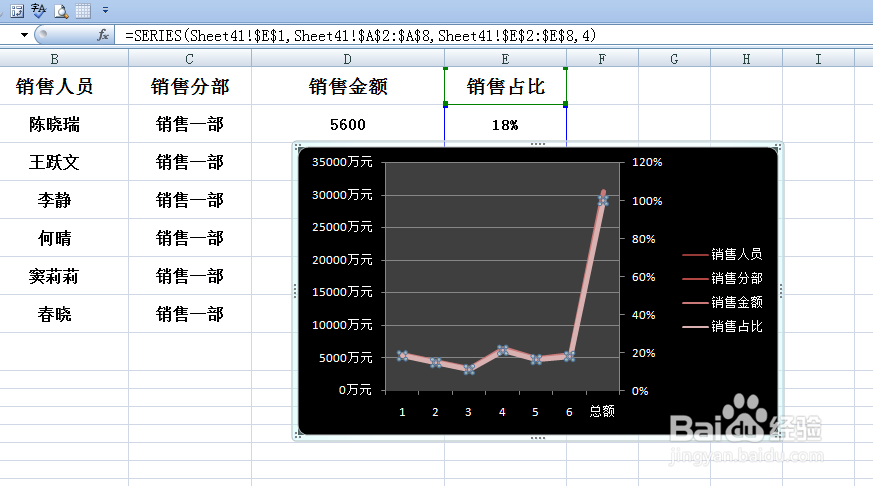This screenshot has height=486, width=873.
Task: Click the 60% secondary axis label
Action: (644, 277)
